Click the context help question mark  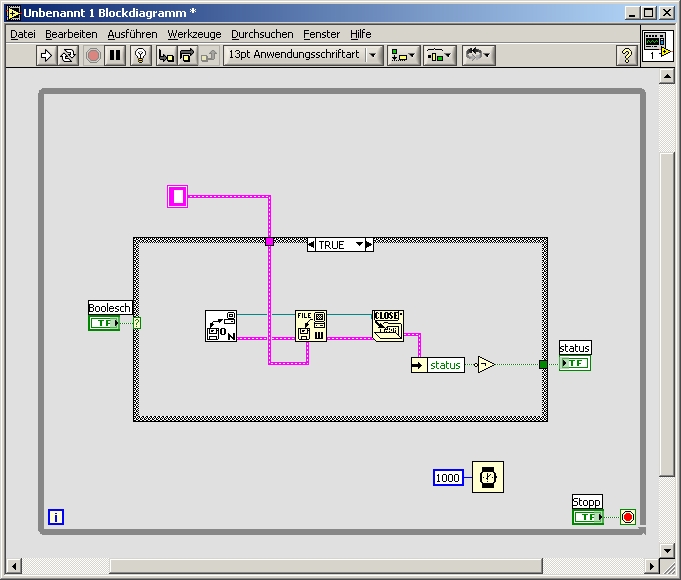[626, 55]
